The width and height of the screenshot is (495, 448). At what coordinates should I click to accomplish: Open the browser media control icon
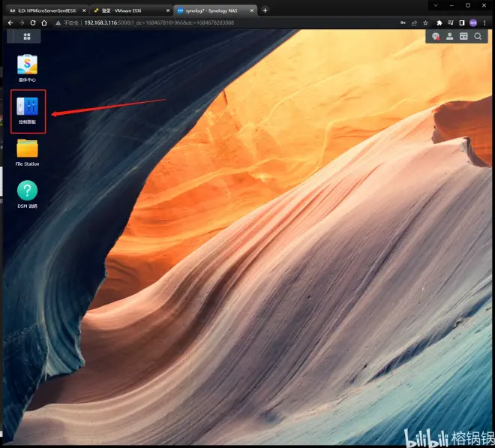pyautogui.click(x=451, y=23)
